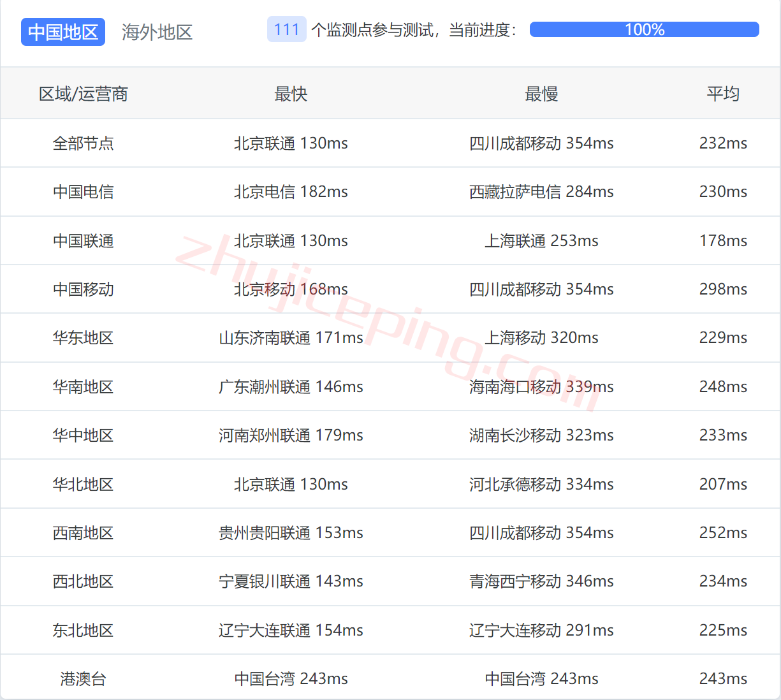Select the 区域/运营商 column header

(x=84, y=94)
